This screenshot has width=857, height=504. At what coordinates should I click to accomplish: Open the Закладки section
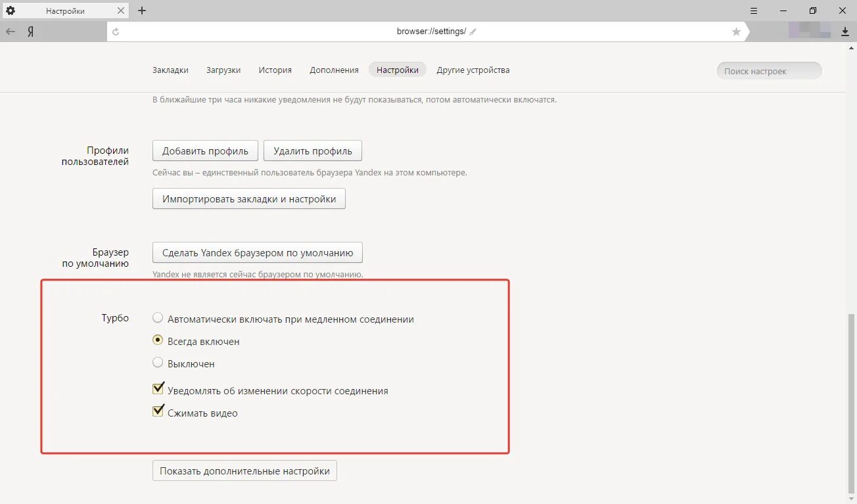point(170,70)
